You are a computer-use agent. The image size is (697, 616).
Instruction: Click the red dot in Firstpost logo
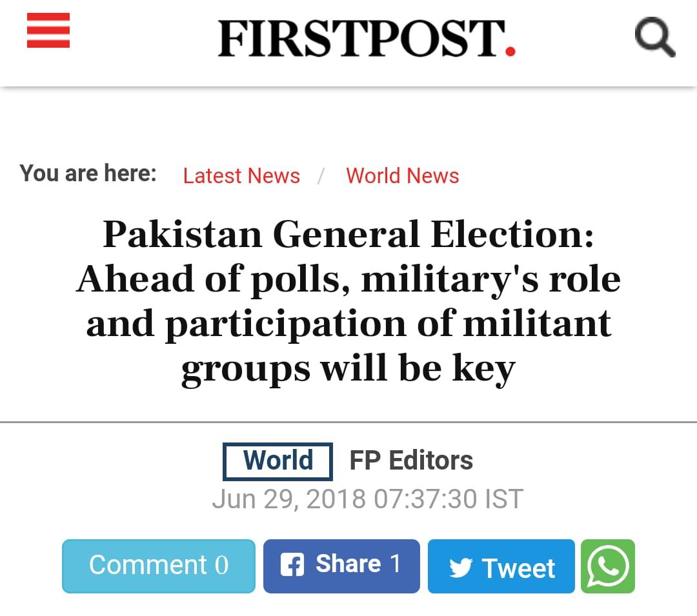(x=510, y=52)
